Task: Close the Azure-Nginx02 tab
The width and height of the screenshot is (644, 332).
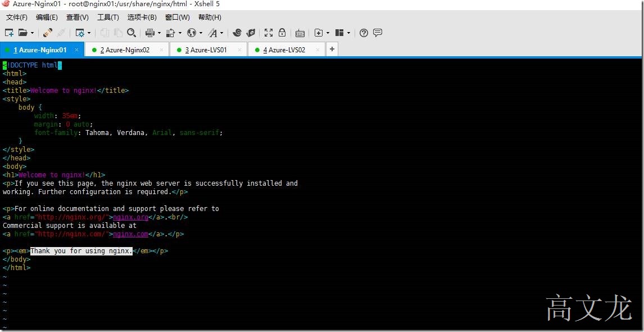Action: click(x=161, y=50)
